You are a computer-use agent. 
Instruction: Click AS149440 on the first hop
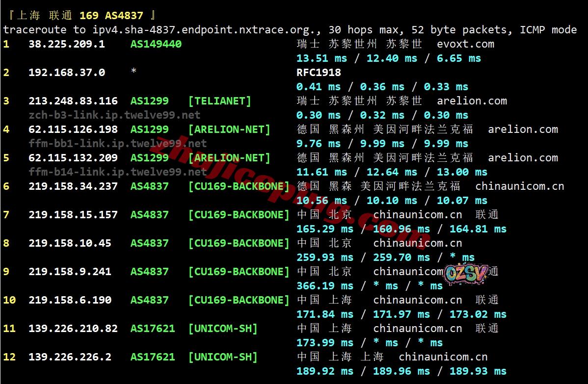tap(156, 44)
